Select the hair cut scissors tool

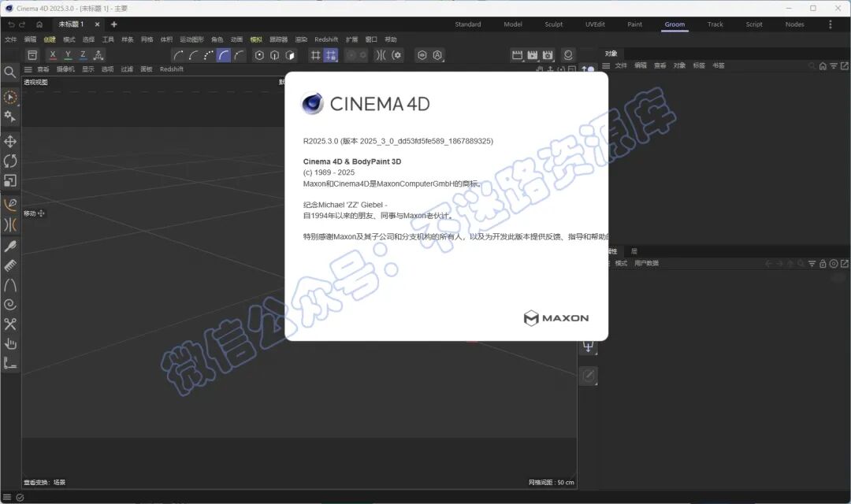pyautogui.click(x=9, y=324)
